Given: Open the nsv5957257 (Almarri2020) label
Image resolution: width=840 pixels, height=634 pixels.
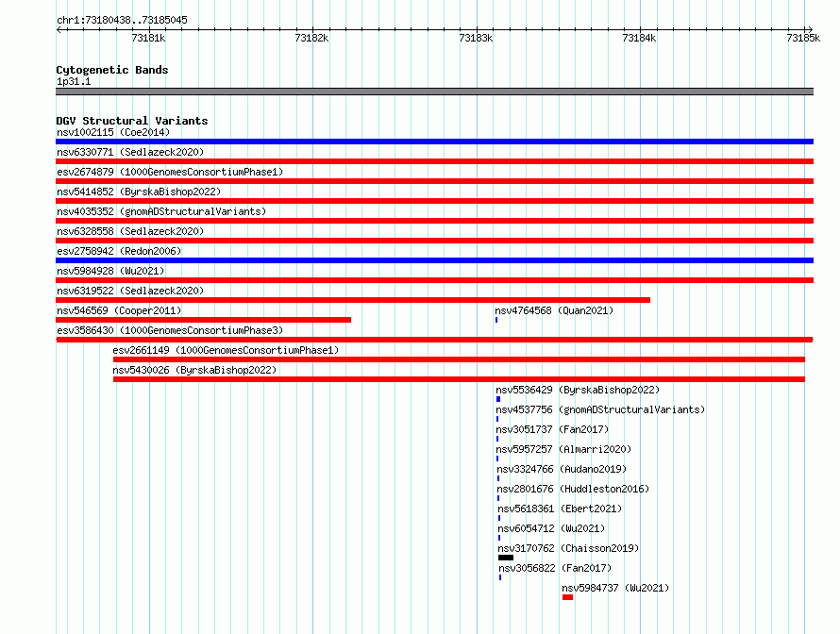Looking at the screenshot, I should pos(563,449).
